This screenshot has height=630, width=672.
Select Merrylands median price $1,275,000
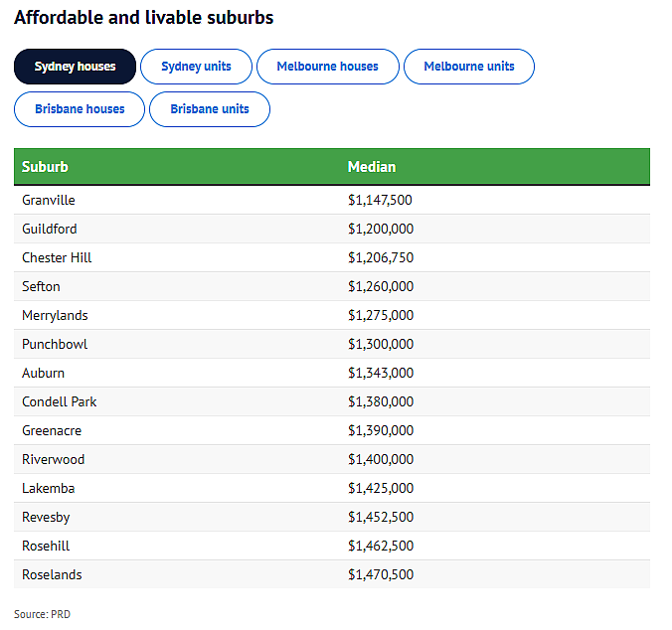[381, 315]
